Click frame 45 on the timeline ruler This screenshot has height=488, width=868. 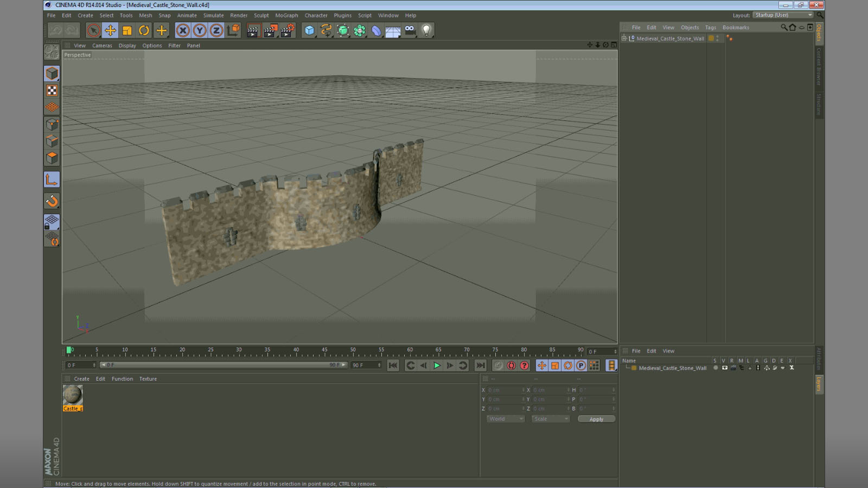(x=324, y=351)
